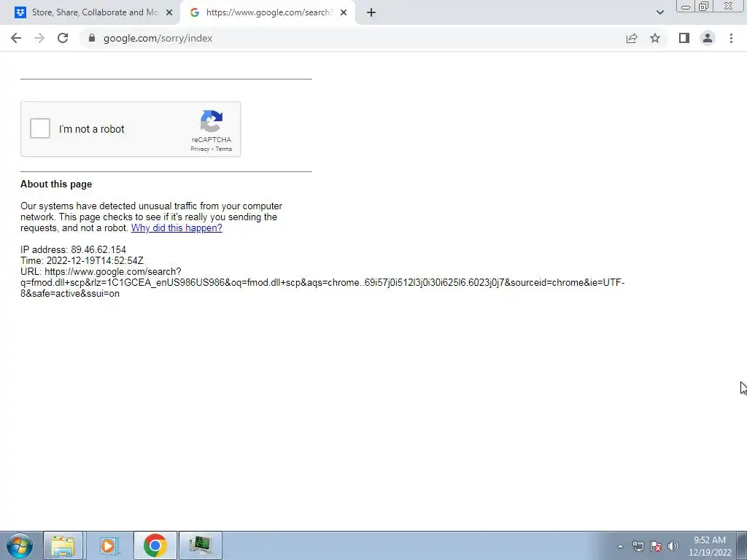This screenshot has height=560, width=747.
Task: Open the volume speaker tray icon
Action: point(673,546)
